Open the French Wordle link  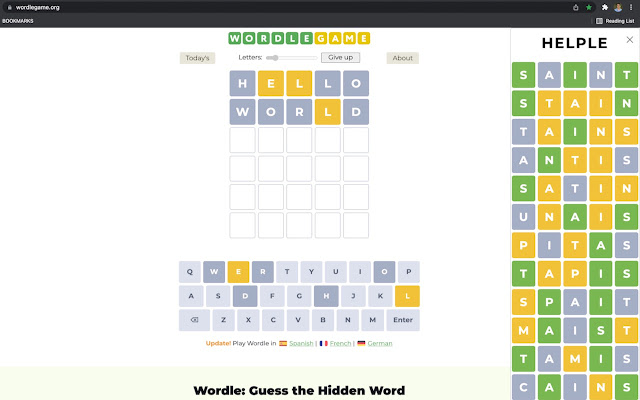click(x=340, y=343)
